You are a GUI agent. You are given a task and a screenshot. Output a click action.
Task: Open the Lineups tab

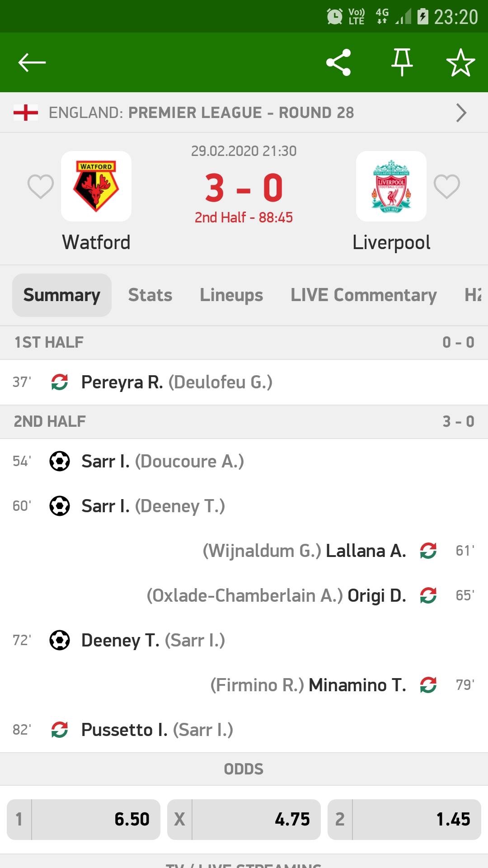(231, 295)
